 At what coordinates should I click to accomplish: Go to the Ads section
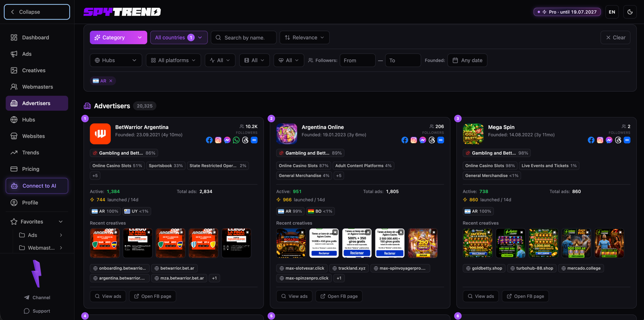37,54
